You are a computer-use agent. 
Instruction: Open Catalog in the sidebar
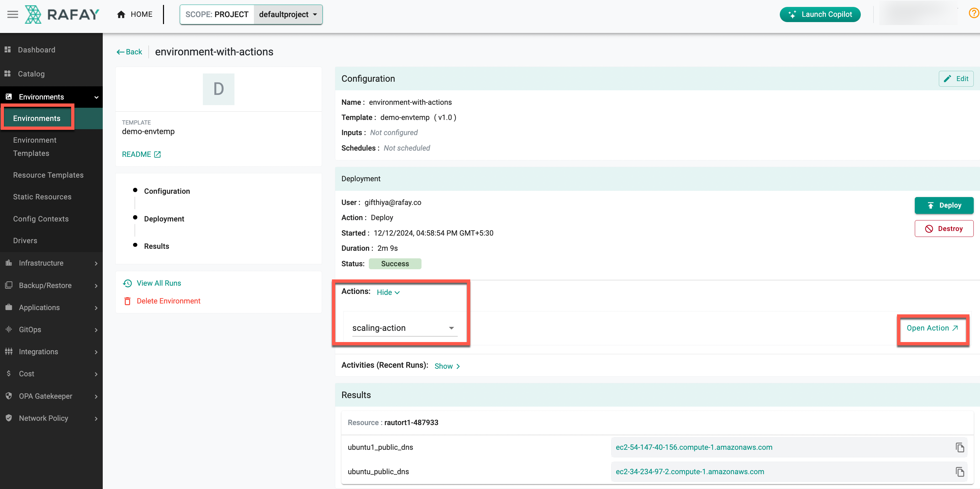pos(31,74)
